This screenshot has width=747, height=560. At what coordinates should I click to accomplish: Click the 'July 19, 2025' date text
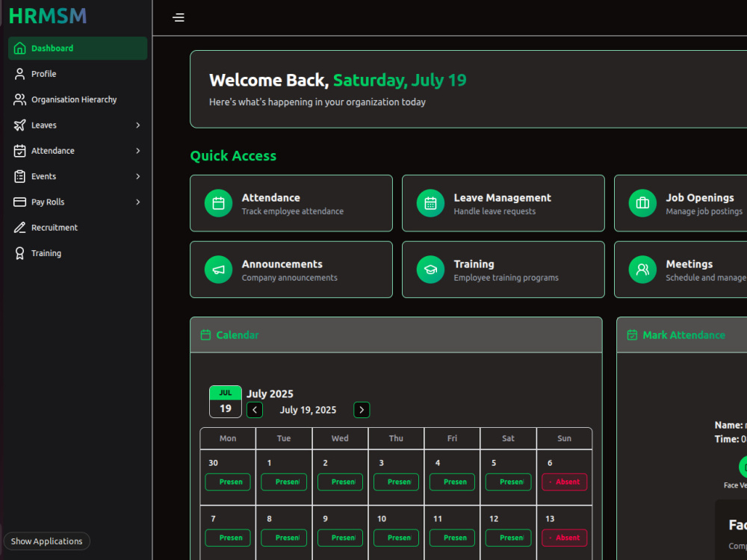pyautogui.click(x=308, y=410)
